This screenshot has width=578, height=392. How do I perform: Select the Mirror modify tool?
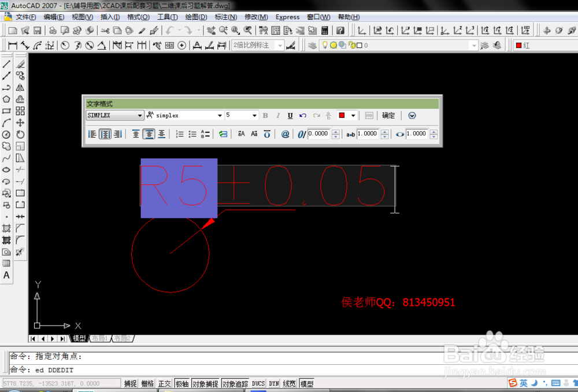click(x=20, y=87)
